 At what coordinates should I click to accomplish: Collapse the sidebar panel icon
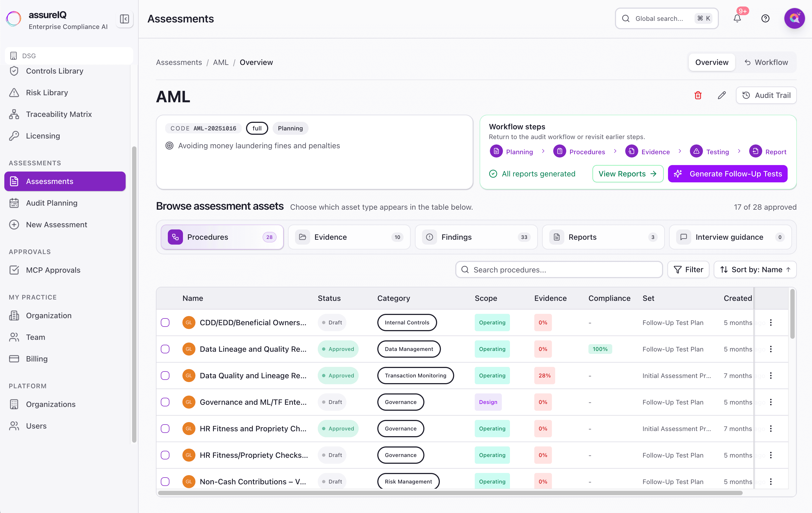[125, 19]
